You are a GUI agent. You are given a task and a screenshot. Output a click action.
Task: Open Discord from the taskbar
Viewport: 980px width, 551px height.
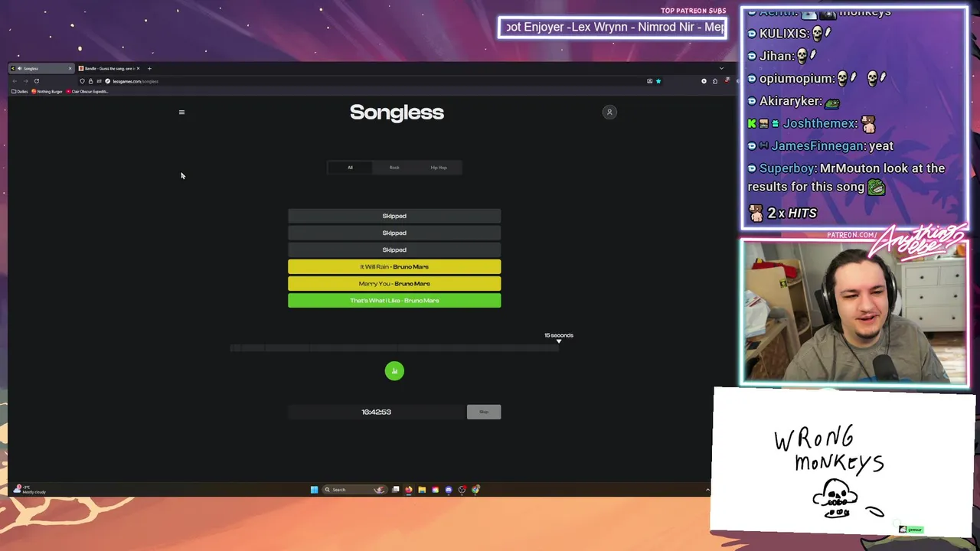click(449, 490)
